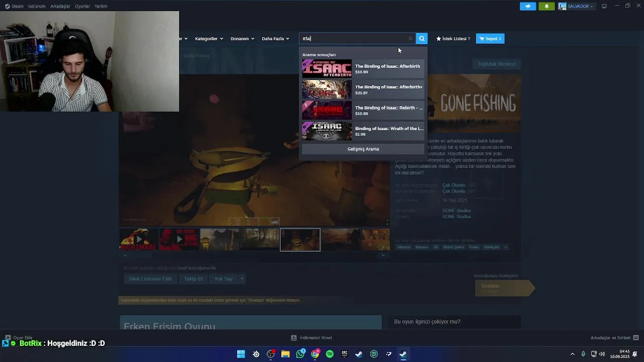
Task: Click the thumbnail strip left arrow
Action: point(125,255)
